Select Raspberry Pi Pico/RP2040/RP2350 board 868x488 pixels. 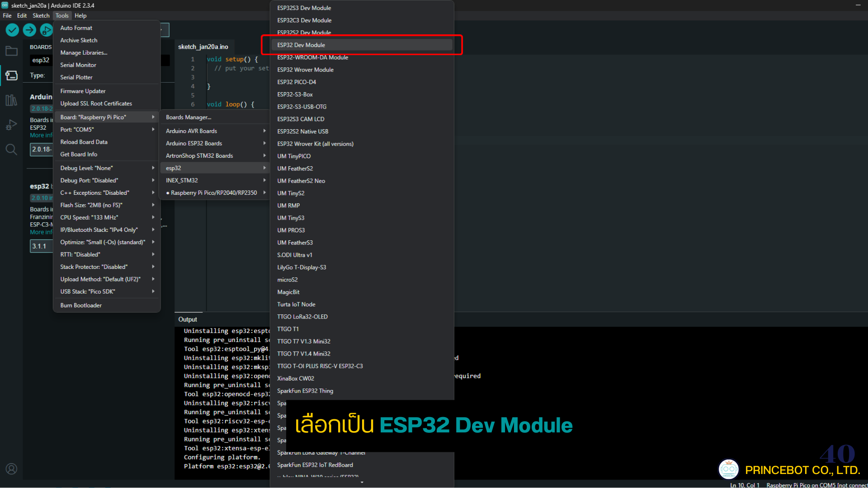point(212,192)
